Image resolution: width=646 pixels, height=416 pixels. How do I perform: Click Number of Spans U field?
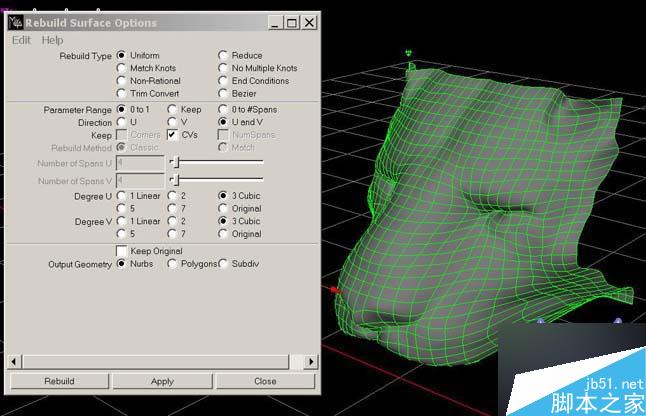140,163
